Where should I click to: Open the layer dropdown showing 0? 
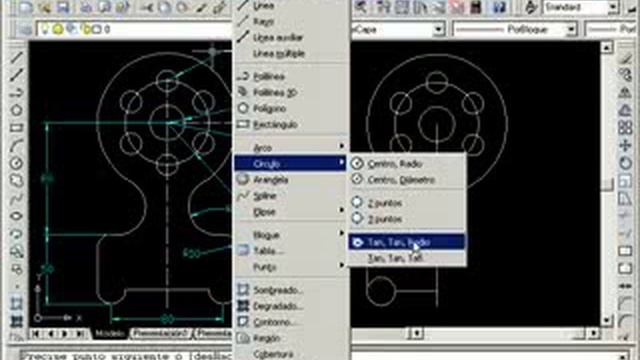click(x=134, y=29)
